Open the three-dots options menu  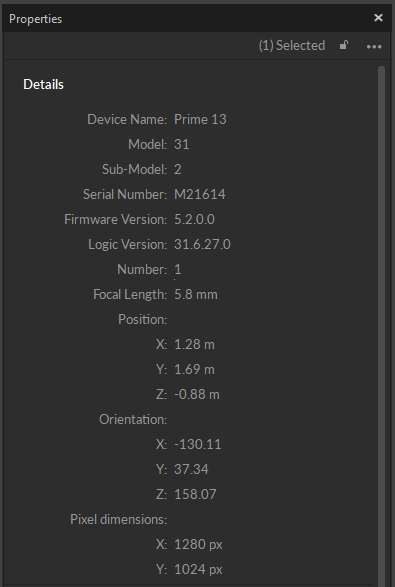click(374, 46)
